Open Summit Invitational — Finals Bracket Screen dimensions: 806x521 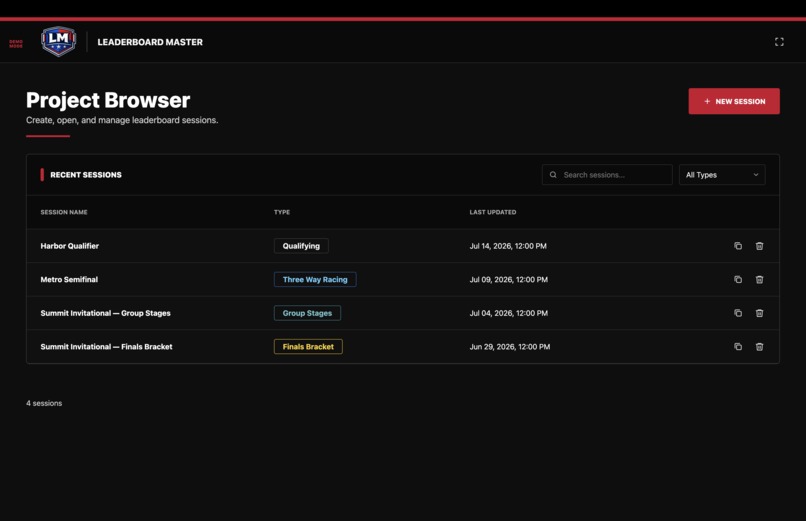pyautogui.click(x=106, y=346)
